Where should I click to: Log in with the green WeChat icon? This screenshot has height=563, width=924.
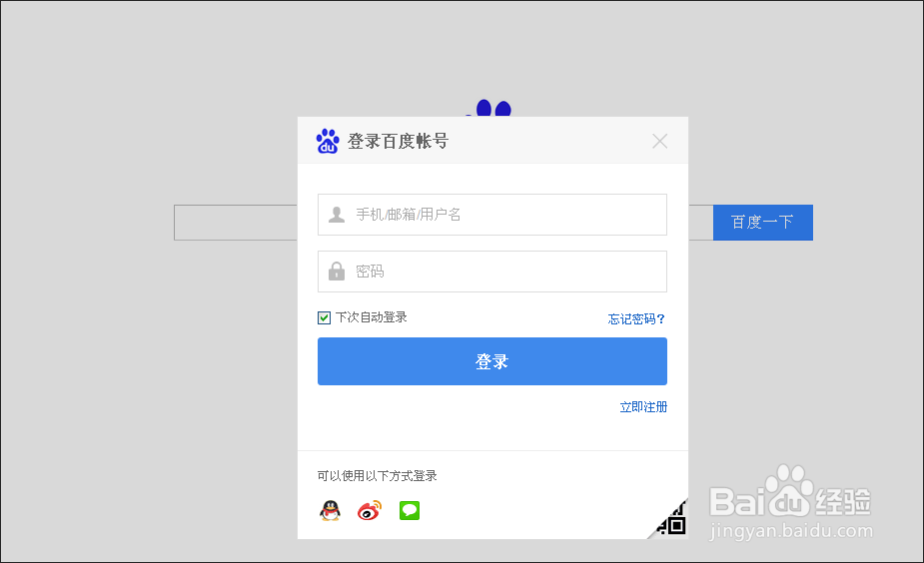410,510
